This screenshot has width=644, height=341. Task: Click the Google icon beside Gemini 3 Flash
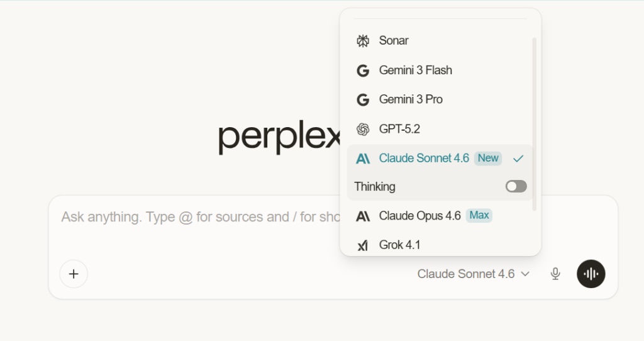pyautogui.click(x=363, y=70)
